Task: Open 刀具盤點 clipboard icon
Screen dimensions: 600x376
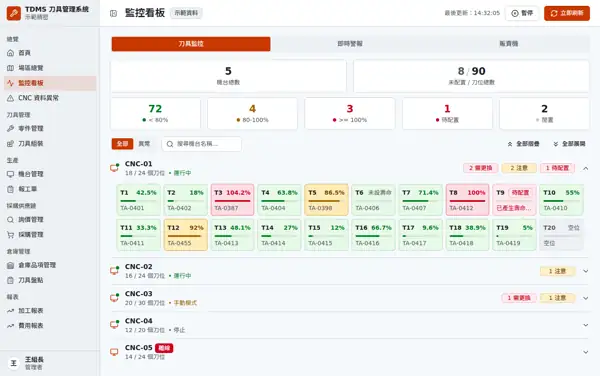Action: pos(10,280)
